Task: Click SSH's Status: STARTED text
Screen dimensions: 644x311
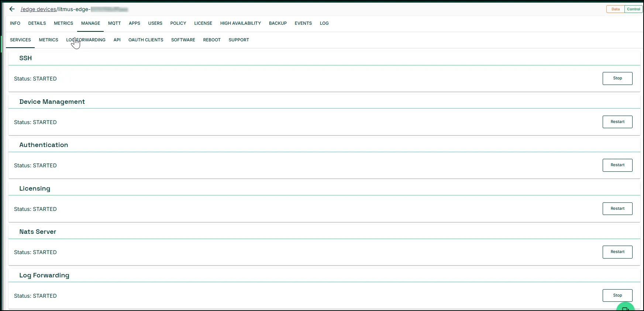Action: [35, 79]
